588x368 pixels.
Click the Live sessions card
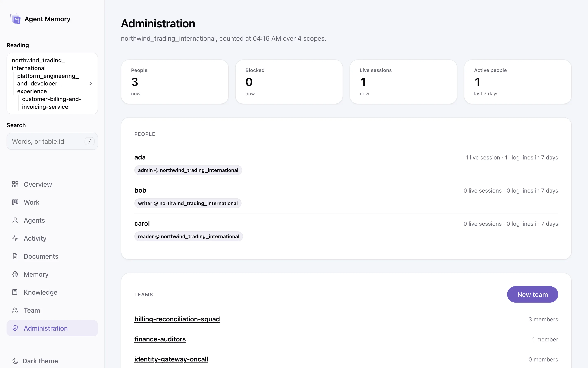(403, 82)
